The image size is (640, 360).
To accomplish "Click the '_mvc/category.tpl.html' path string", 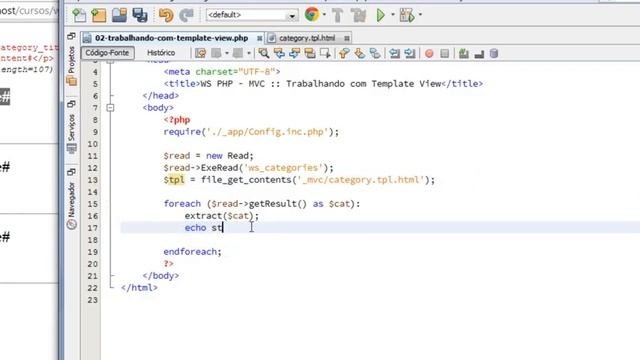I will (360, 180).
